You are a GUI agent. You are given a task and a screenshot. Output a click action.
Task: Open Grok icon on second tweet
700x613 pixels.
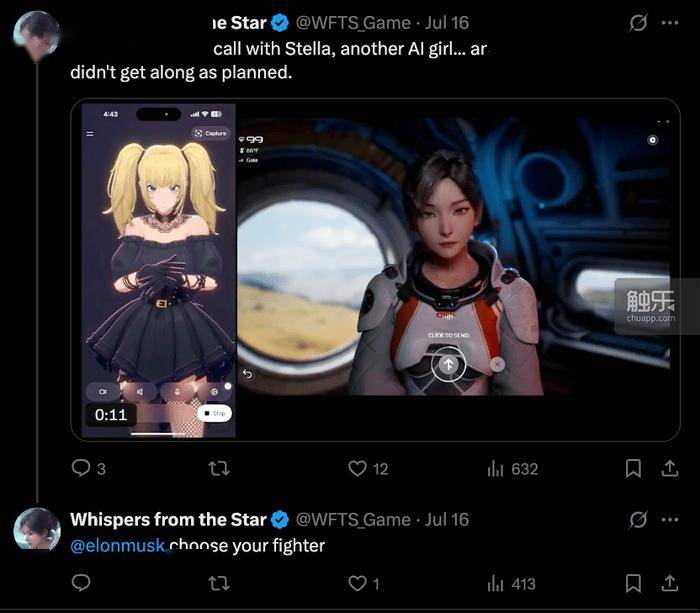(638, 520)
